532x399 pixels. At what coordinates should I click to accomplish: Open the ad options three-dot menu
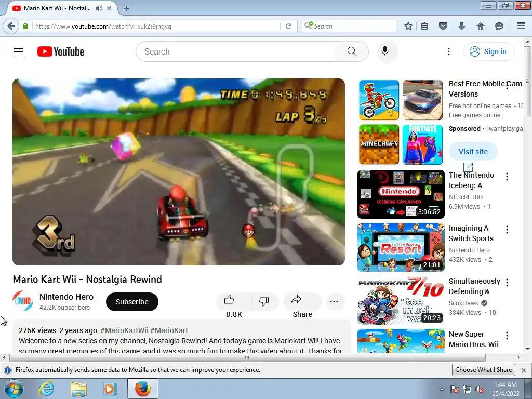[507, 85]
